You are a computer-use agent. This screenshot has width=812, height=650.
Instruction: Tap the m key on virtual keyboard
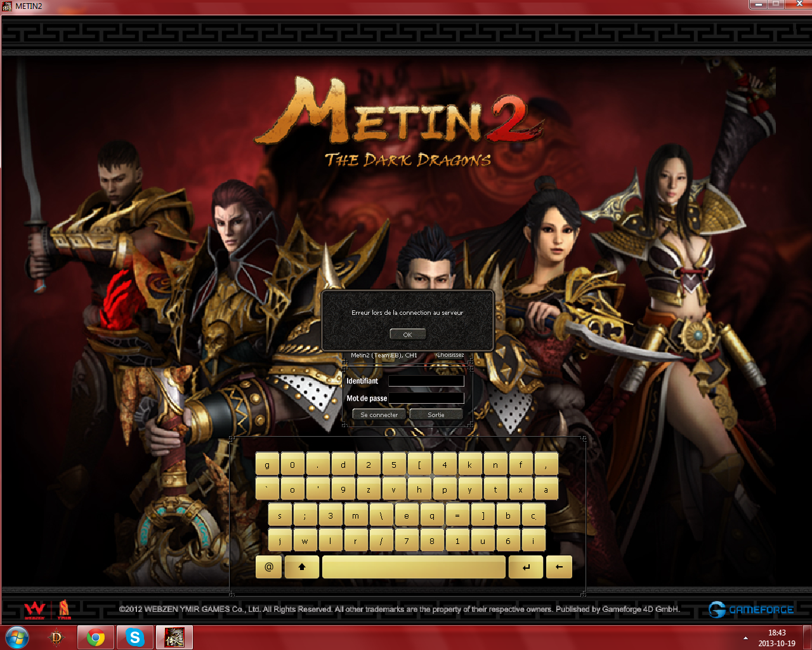click(x=356, y=515)
